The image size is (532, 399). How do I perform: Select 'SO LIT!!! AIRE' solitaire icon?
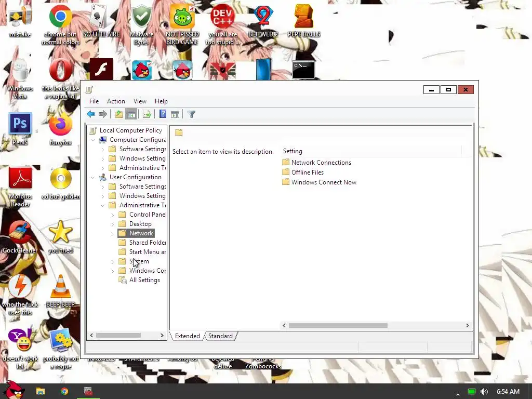[101, 21]
